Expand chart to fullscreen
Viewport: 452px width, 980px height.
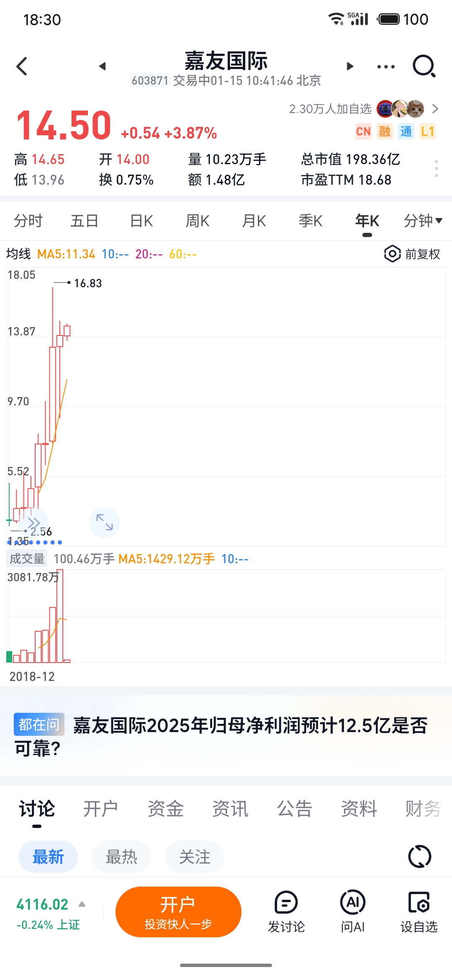pyautogui.click(x=105, y=522)
